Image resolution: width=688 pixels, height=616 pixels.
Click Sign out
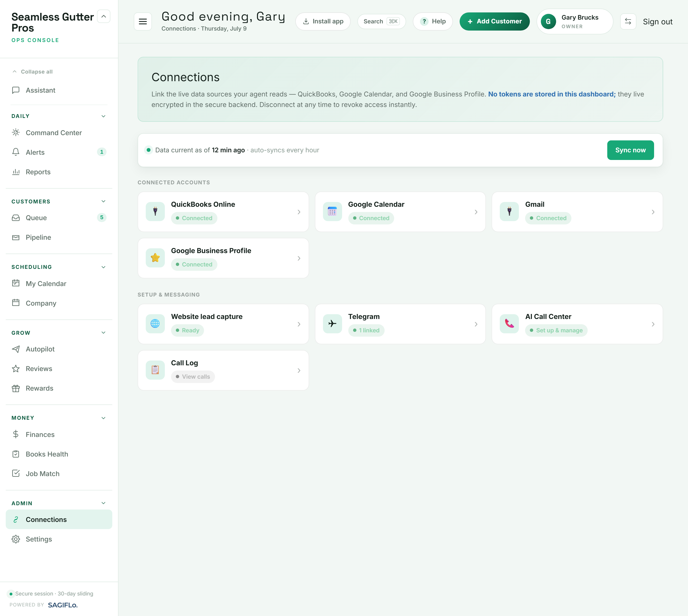coord(657,22)
